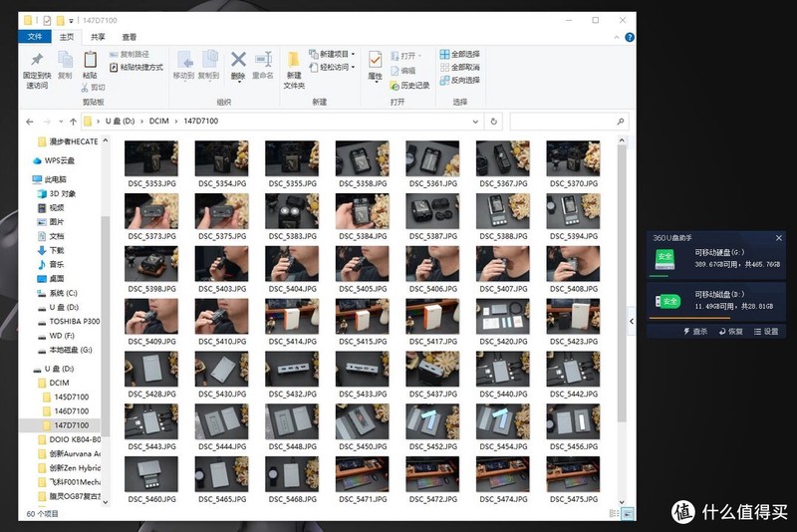Image resolution: width=797 pixels, height=532 pixels.
Task: Open folder 145D7100 in the tree
Action: click(71, 397)
